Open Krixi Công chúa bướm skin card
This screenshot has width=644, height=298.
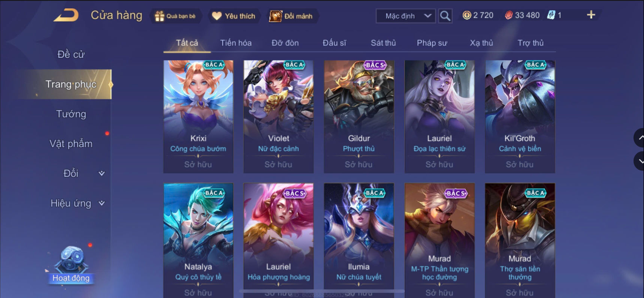point(198,116)
